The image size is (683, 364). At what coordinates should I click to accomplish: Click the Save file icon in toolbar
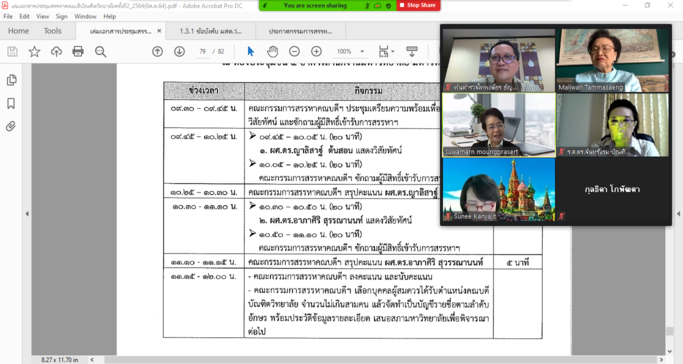12,52
